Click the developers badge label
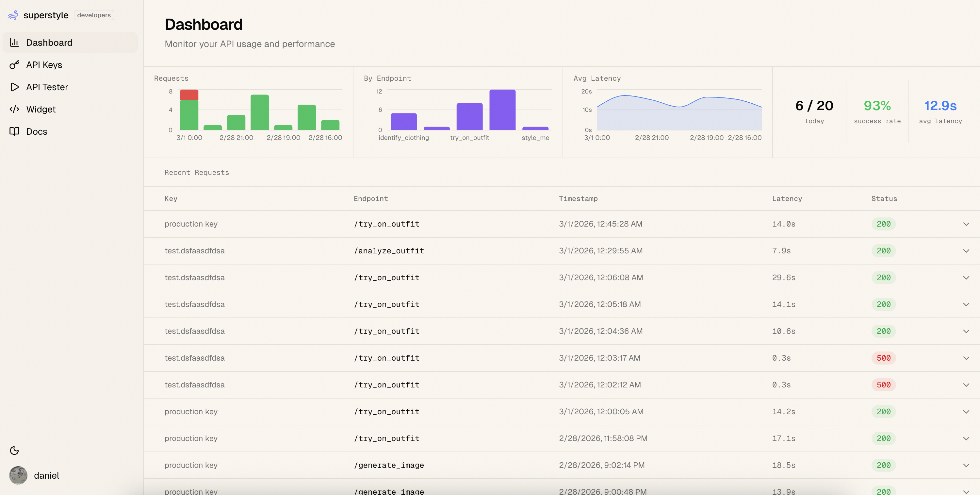Viewport: 980px width, 495px height. [93, 15]
